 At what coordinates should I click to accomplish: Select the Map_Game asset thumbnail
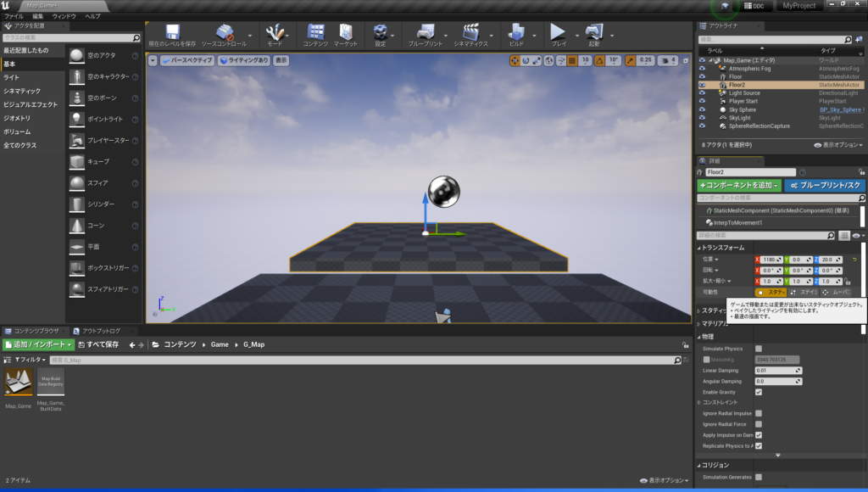tap(19, 383)
